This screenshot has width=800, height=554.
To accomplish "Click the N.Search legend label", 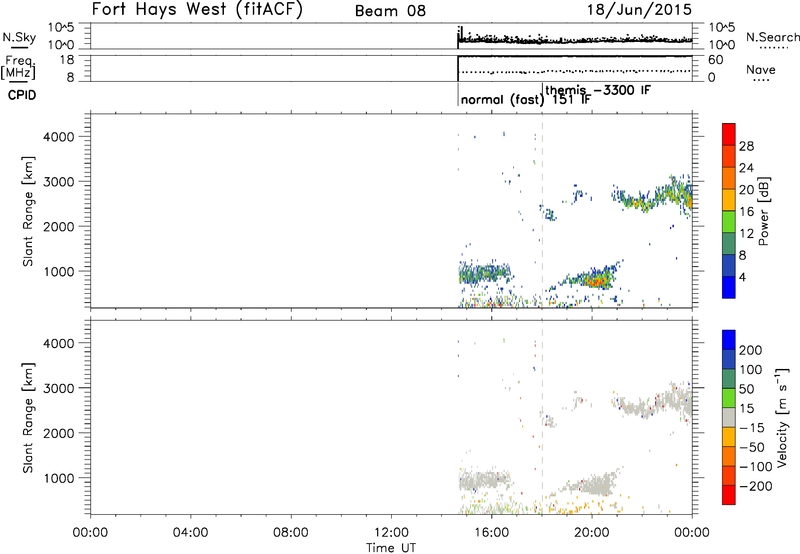I will pyautogui.click(x=772, y=37).
